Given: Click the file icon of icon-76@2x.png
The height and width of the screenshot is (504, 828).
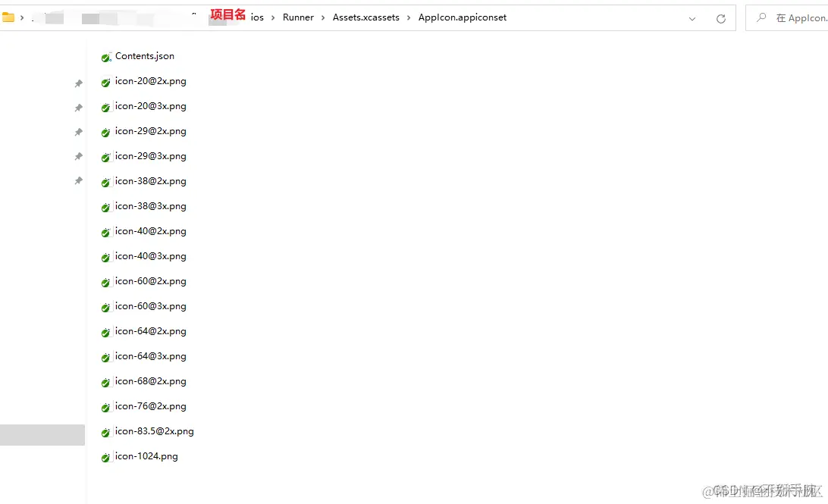Looking at the screenshot, I should click(106, 407).
